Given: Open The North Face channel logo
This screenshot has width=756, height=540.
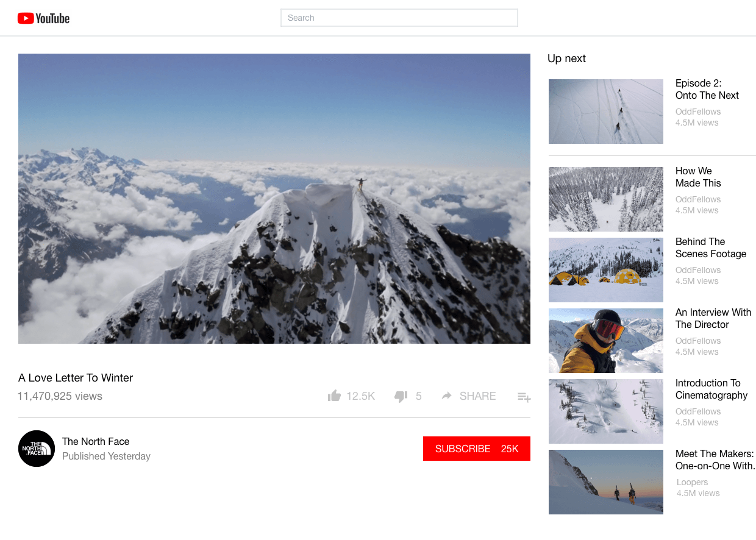Looking at the screenshot, I should point(37,449).
